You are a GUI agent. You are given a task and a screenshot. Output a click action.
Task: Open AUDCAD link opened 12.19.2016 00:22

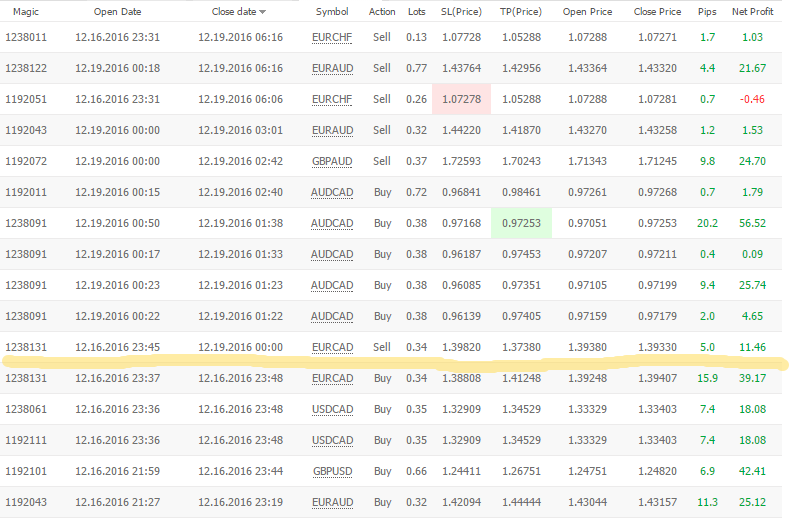[x=332, y=317]
